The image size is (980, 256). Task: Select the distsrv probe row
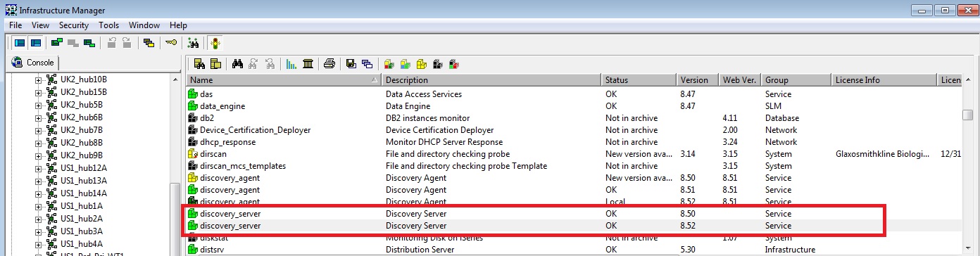(574, 250)
